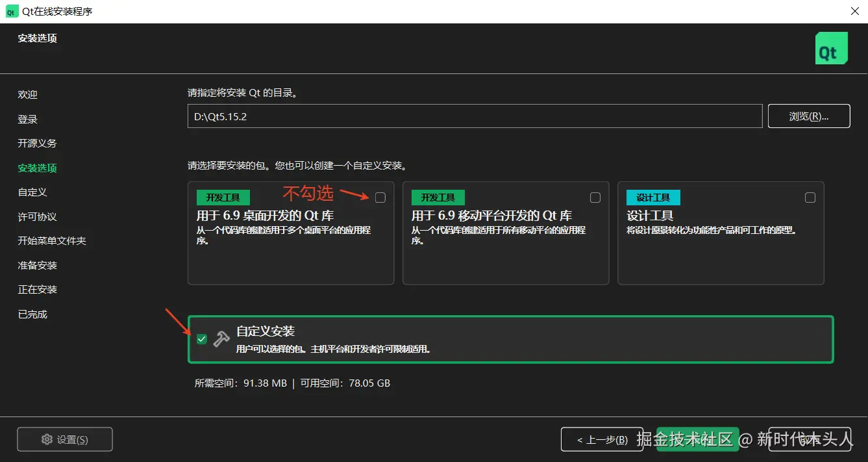This screenshot has width=868, height=462.
Task: Select the 自定义 step in sidebar
Action: tap(32, 192)
